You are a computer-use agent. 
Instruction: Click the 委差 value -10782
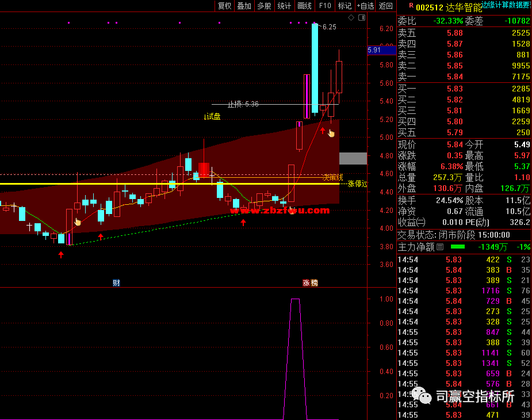[x=517, y=21]
